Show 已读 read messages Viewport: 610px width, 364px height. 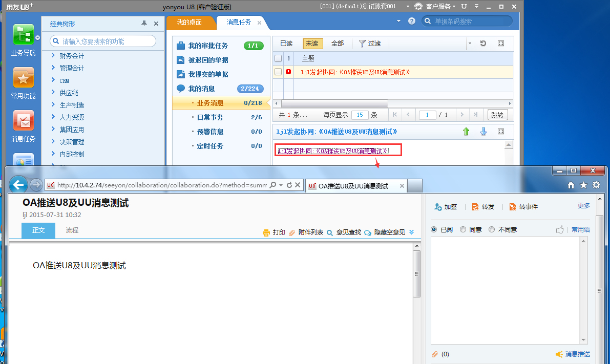click(x=286, y=44)
